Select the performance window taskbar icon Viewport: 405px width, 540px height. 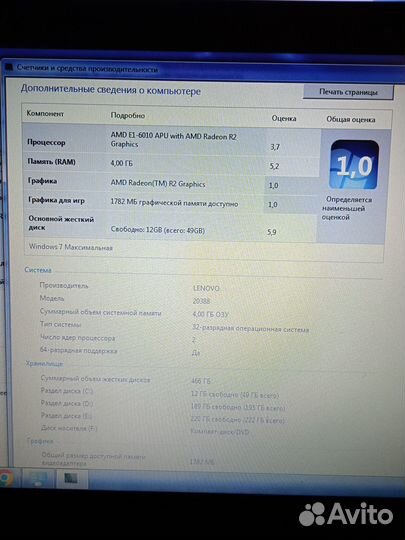[x=71, y=478]
